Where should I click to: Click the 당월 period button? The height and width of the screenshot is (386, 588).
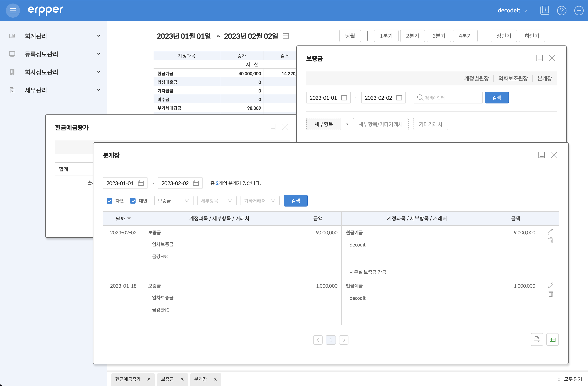tap(350, 36)
